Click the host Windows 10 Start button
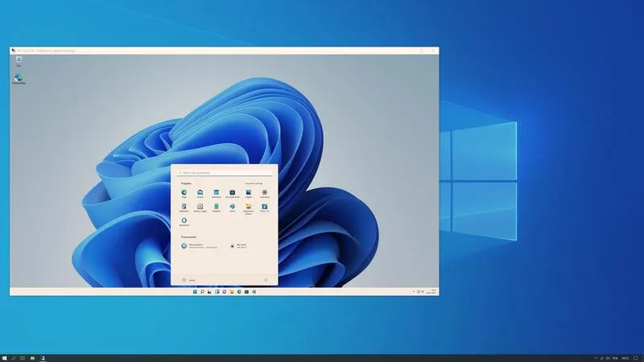The height and width of the screenshot is (362, 644). click(x=4, y=358)
